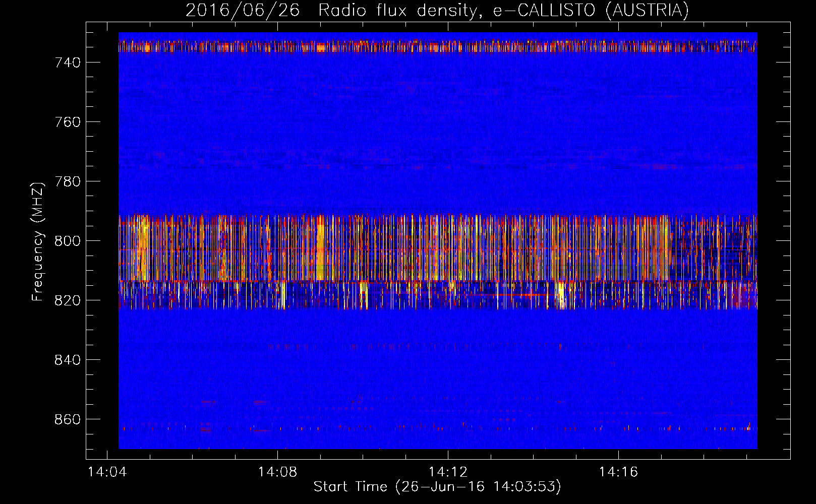Click the 860 frequency tick label

(68, 419)
